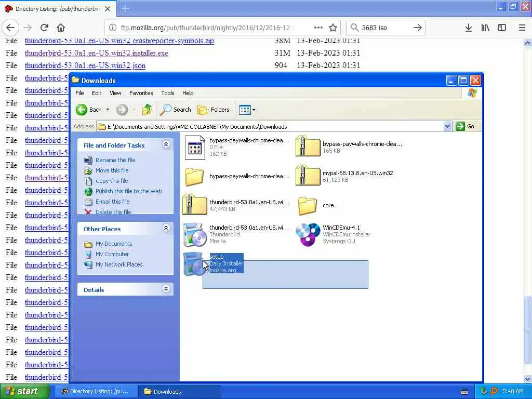The width and height of the screenshot is (532, 399).
Task: Open the Tools menu
Action: (x=168, y=93)
